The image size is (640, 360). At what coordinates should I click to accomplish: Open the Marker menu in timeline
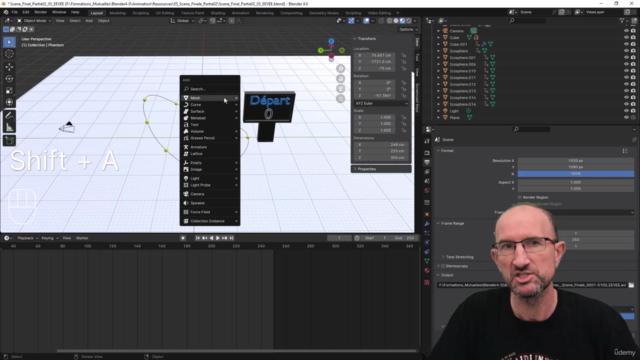tap(82, 238)
